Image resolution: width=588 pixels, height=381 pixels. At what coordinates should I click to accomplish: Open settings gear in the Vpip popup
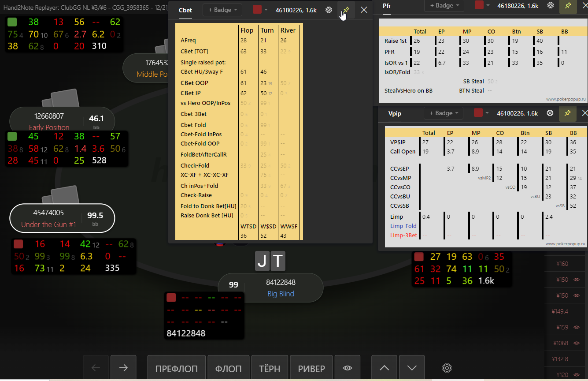coord(550,113)
